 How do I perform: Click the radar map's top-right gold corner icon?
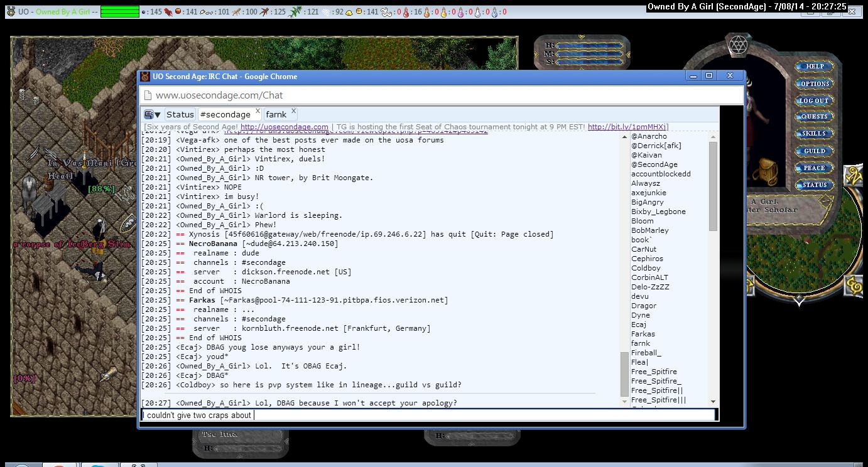click(x=852, y=176)
